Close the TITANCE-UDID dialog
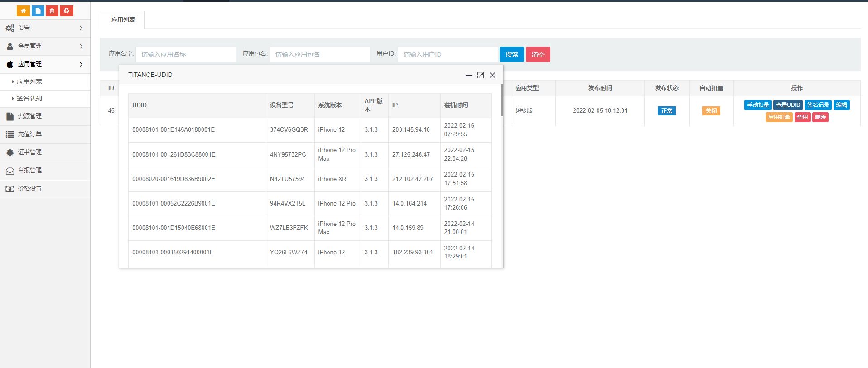Image resolution: width=868 pixels, height=368 pixels. (492, 75)
